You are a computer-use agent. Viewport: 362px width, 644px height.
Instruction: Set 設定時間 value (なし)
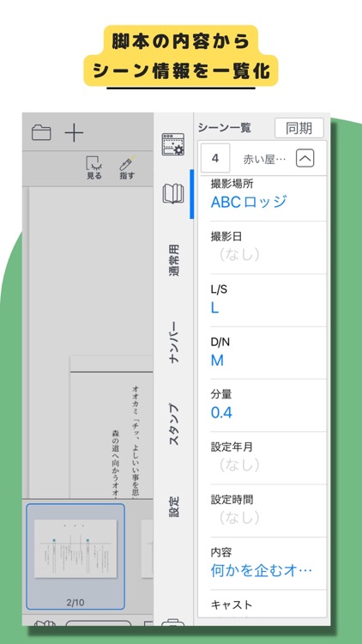tap(239, 518)
